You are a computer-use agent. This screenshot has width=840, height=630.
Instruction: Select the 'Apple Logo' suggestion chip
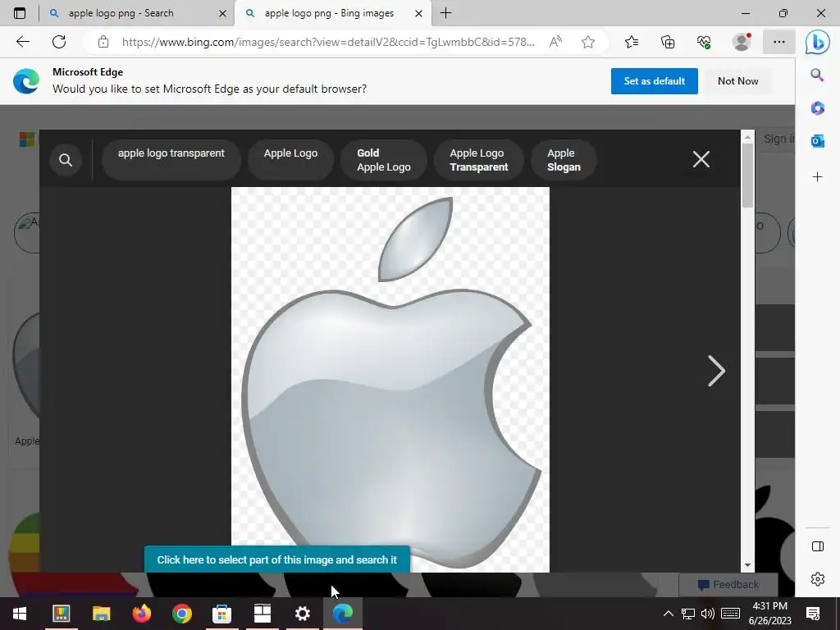290,160
